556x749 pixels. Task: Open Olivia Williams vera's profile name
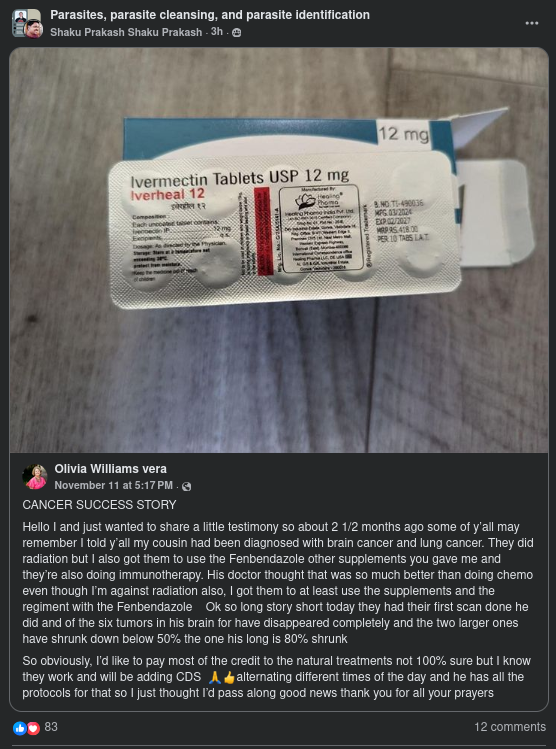[x=110, y=469]
